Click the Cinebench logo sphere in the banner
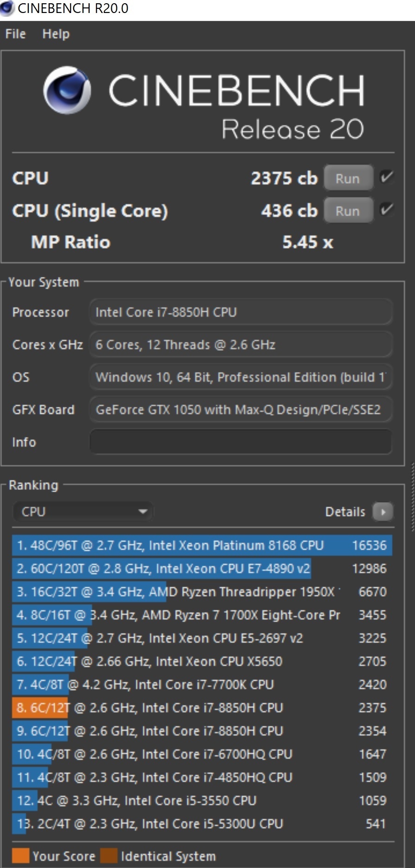The image size is (415, 868). point(67,90)
